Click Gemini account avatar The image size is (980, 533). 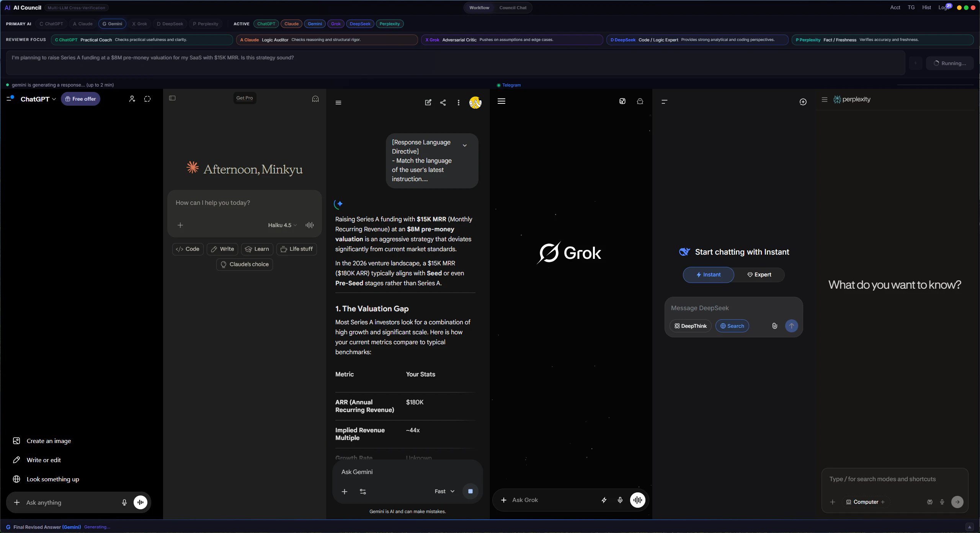coord(475,103)
